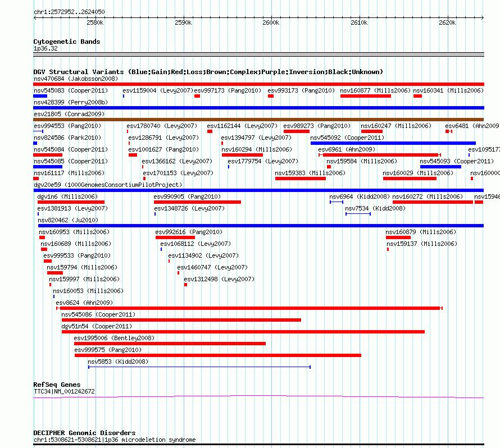500x448 pixels.
Task: Click esv994553 (Pang2010) feature label
Action: (x=67, y=126)
